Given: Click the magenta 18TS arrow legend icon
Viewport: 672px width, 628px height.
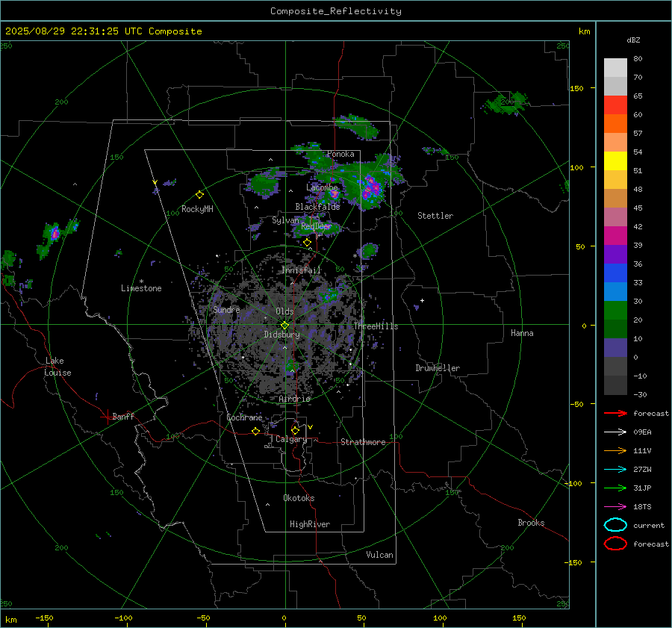Looking at the screenshot, I should pos(615,507).
